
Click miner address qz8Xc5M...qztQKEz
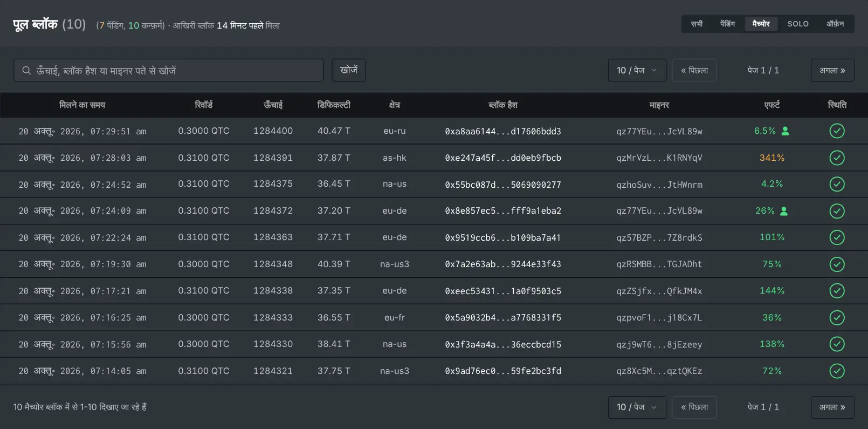pyautogui.click(x=659, y=371)
